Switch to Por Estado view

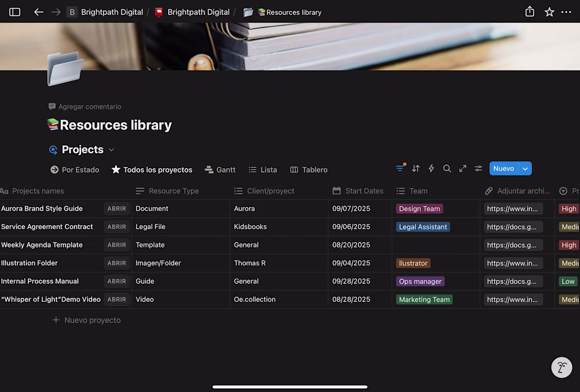pyautogui.click(x=75, y=170)
